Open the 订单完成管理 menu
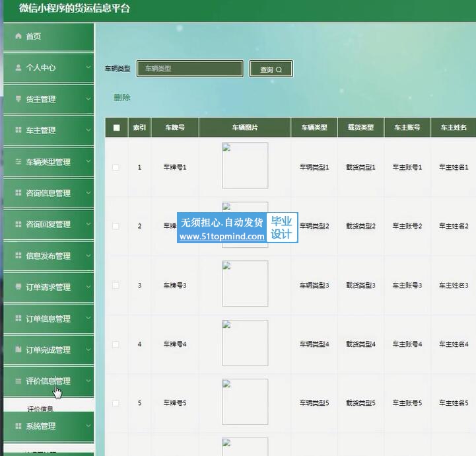The width and height of the screenshot is (476, 456). click(49, 350)
